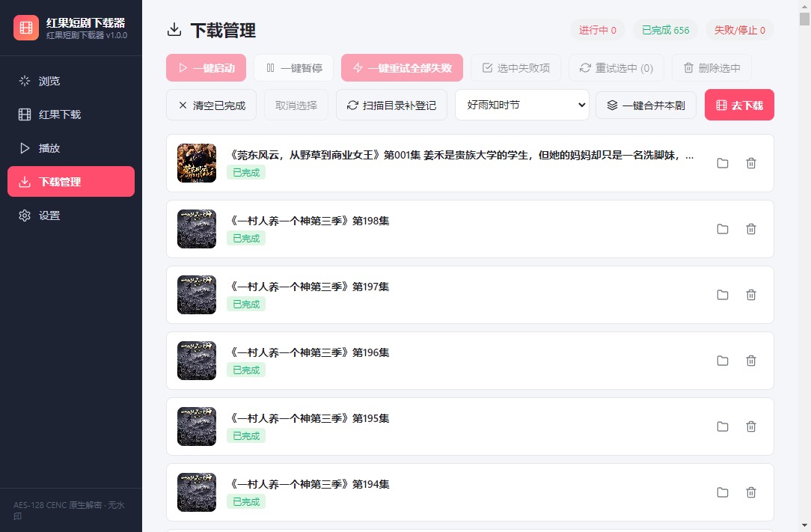The image size is (811, 532).
Task: Click the 一键暂停 button
Action: (x=294, y=68)
